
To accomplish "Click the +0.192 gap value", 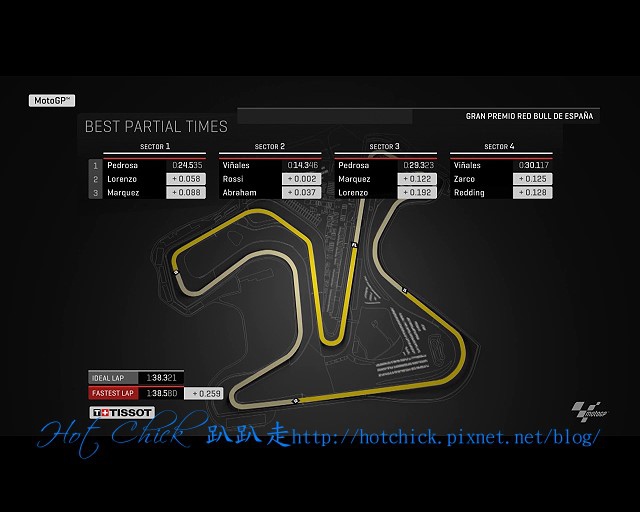I will 417,193.
